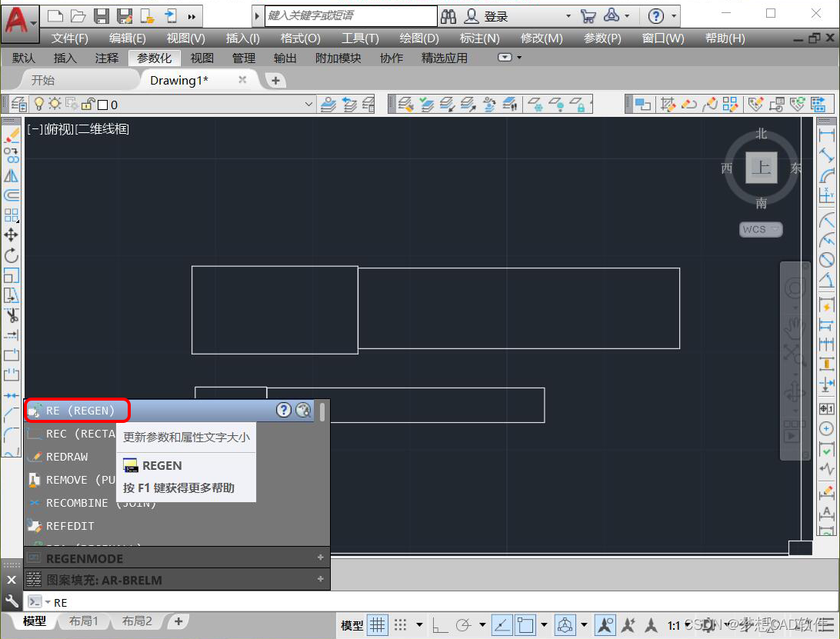Open the 修改(M) menu
Image resolution: width=840 pixels, height=639 pixels.
542,38
